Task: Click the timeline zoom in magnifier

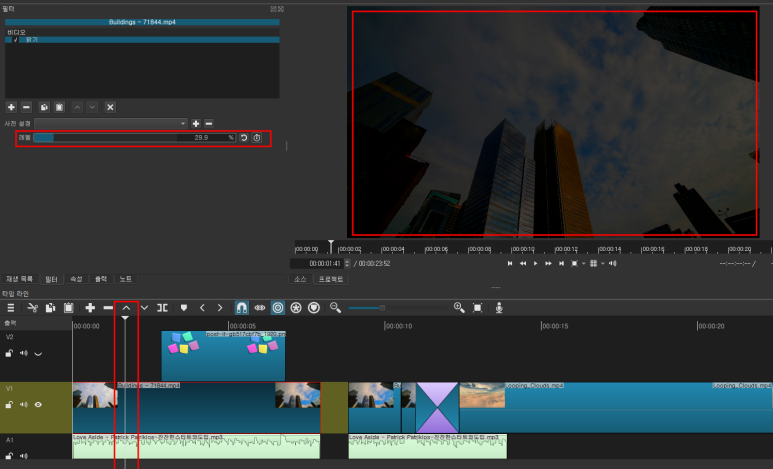Action: pos(459,308)
